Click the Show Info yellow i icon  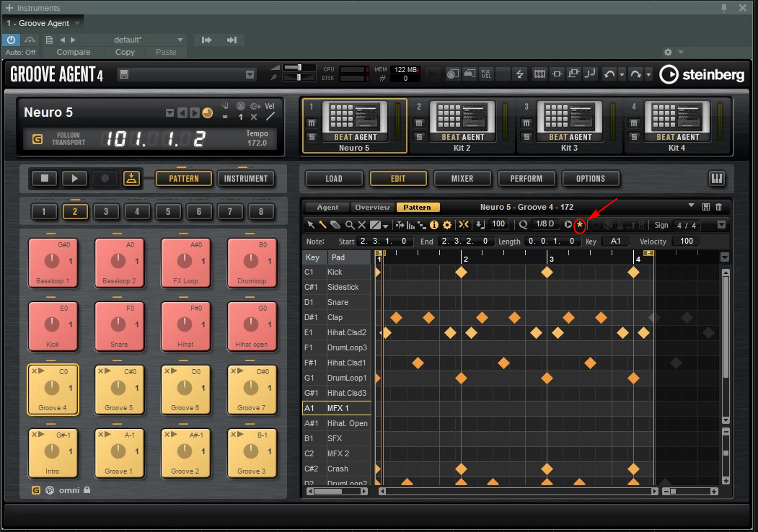coord(434,225)
